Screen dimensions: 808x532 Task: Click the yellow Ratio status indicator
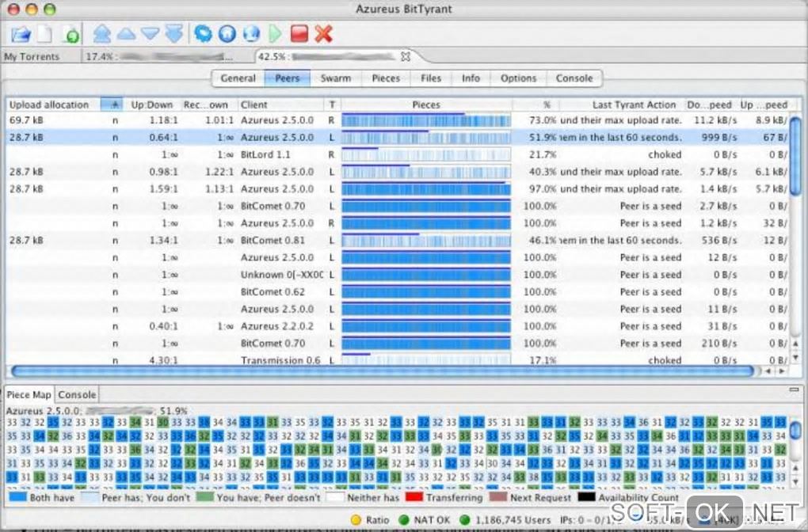[x=356, y=519]
